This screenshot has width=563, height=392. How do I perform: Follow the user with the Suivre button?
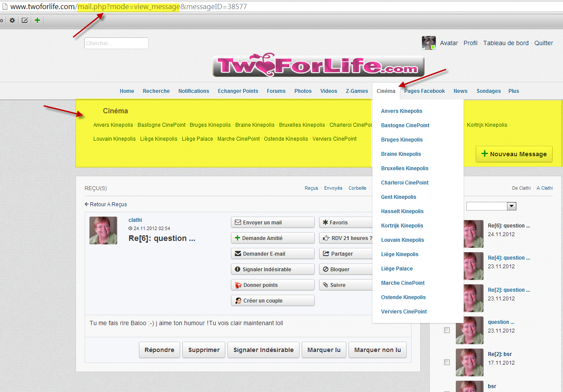346,285
